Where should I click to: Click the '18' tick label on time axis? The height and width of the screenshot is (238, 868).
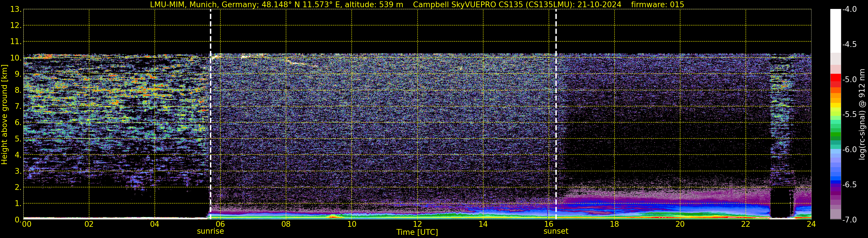coord(614,224)
